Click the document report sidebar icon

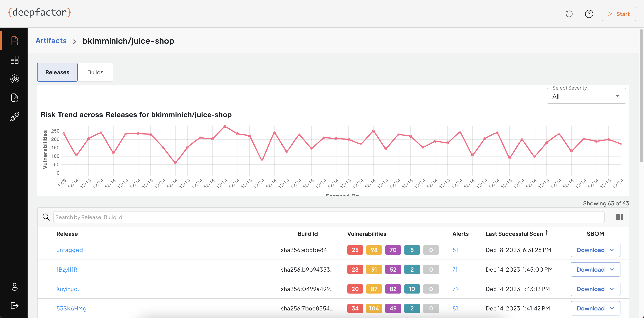click(15, 98)
